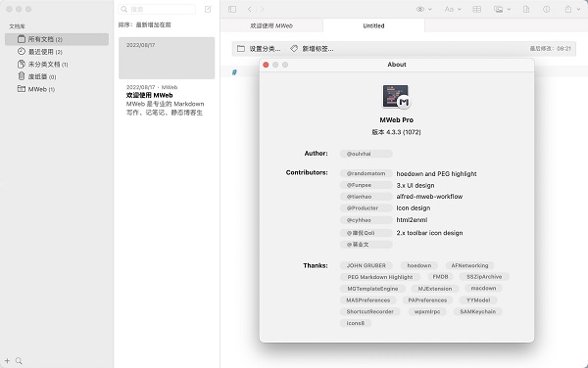Viewport: 588px width, 368px height.
Task: Click 新增标签 to add a tag
Action: click(x=312, y=49)
